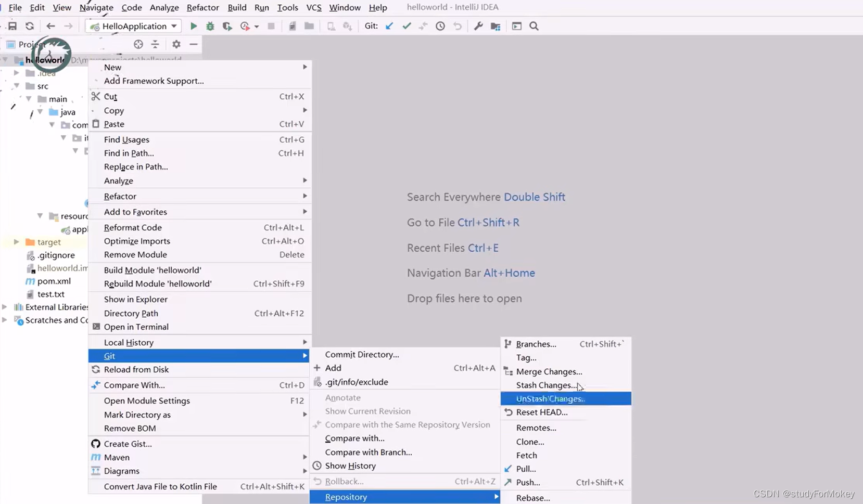Click the Git rollback undo icon
This screenshot has width=863, height=504.
(458, 26)
